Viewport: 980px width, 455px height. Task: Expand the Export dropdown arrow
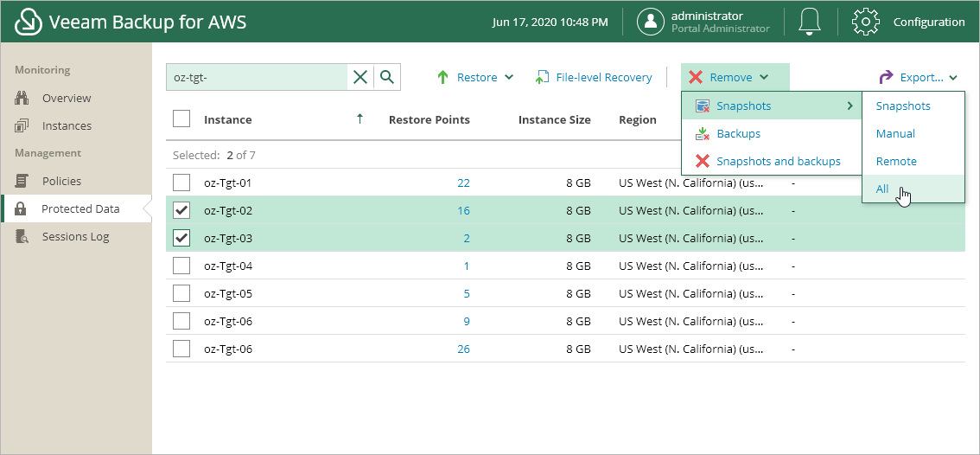(x=953, y=78)
